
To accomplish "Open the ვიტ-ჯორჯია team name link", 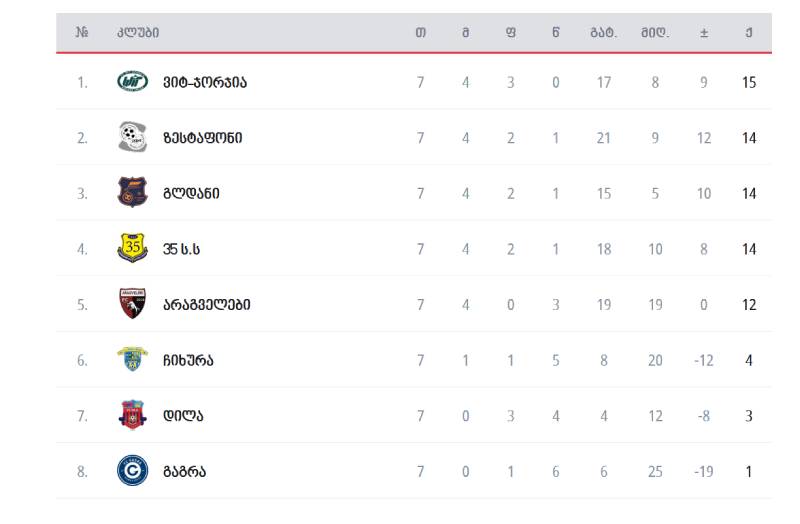I will pos(205,82).
